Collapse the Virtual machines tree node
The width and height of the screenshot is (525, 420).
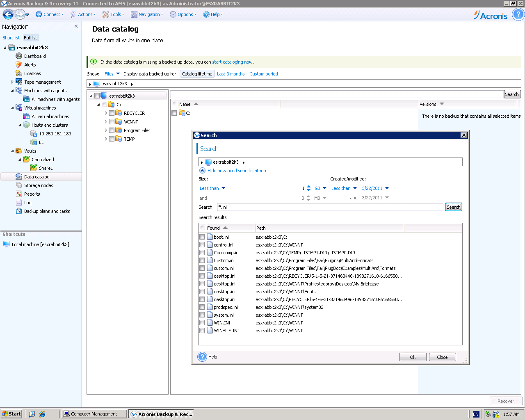12,108
